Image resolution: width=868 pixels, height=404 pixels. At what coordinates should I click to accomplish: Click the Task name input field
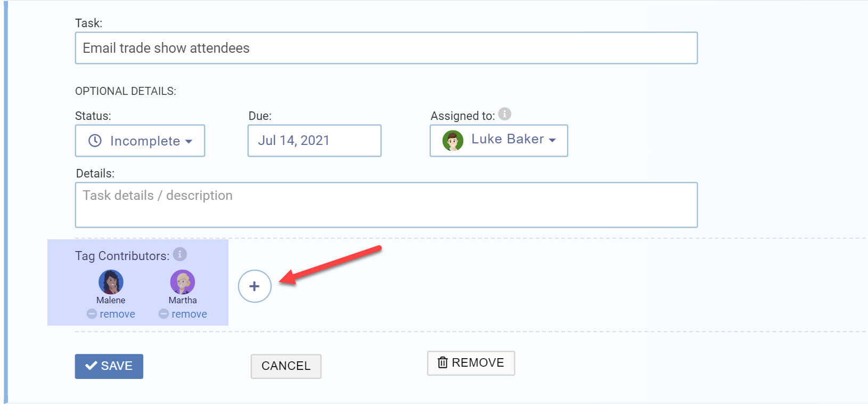coord(386,48)
